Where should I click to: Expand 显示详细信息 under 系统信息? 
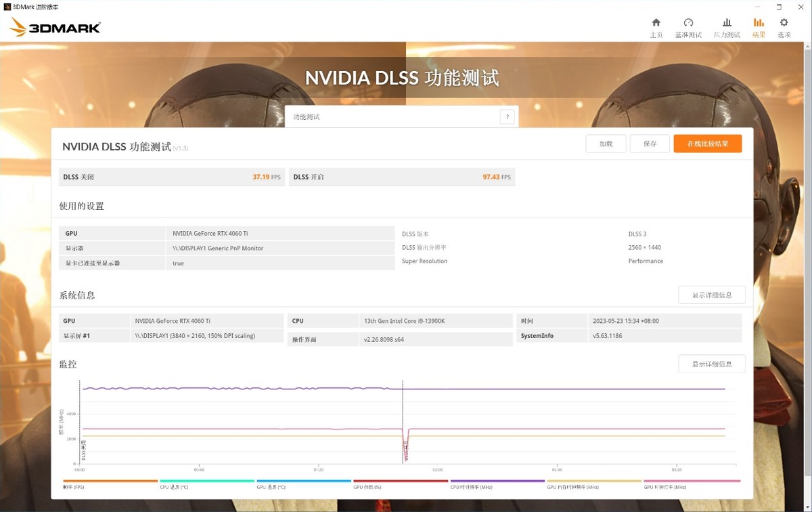coord(711,295)
